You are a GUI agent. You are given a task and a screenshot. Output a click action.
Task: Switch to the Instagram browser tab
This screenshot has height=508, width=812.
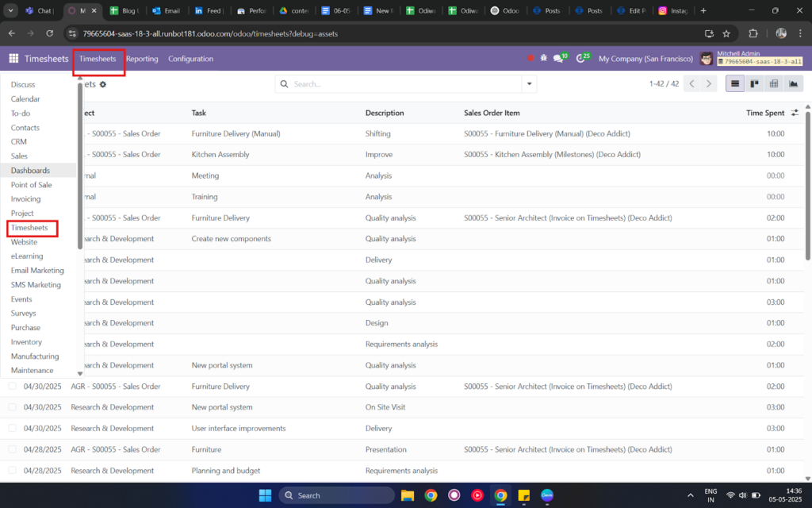[x=674, y=10]
